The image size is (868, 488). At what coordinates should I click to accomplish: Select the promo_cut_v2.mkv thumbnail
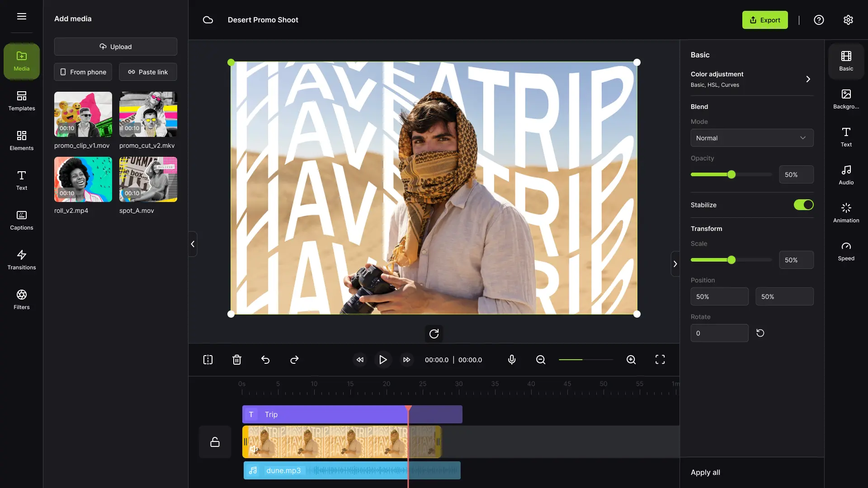(x=148, y=114)
